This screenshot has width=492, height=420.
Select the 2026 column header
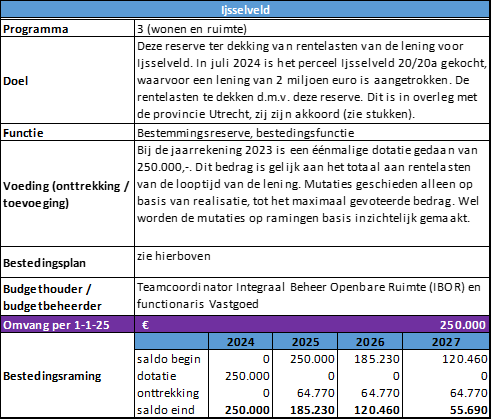point(370,342)
